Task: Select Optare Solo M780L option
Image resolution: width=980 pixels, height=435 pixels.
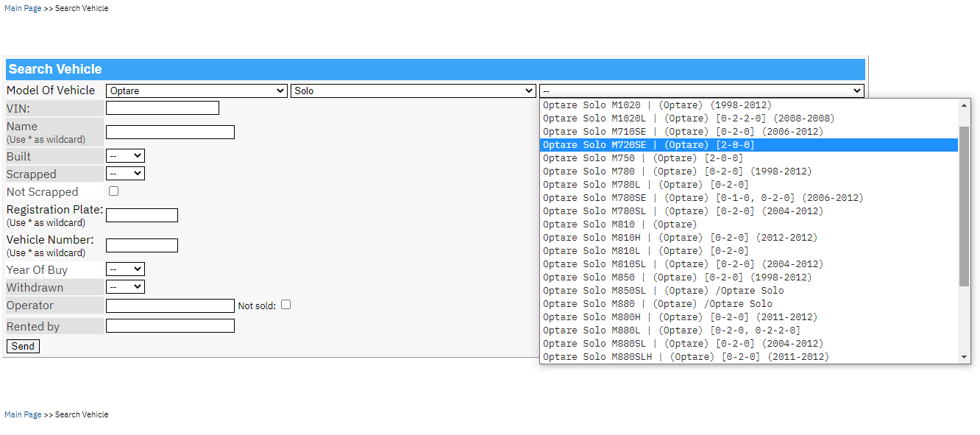Action: pos(749,185)
